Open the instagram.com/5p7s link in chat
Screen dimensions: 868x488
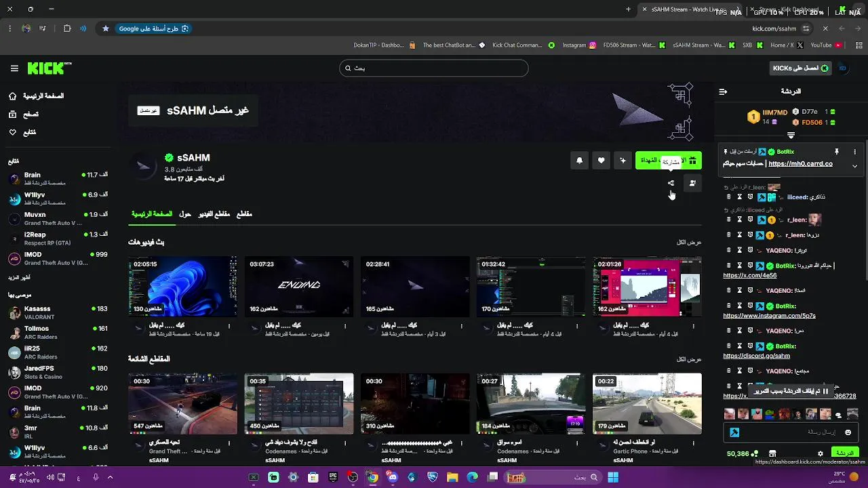point(769,316)
